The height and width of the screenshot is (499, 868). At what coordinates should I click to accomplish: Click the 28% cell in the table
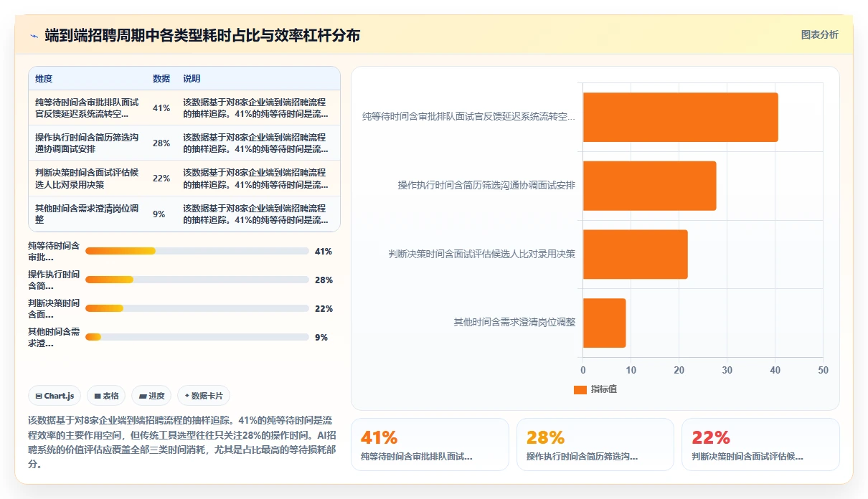(x=161, y=143)
